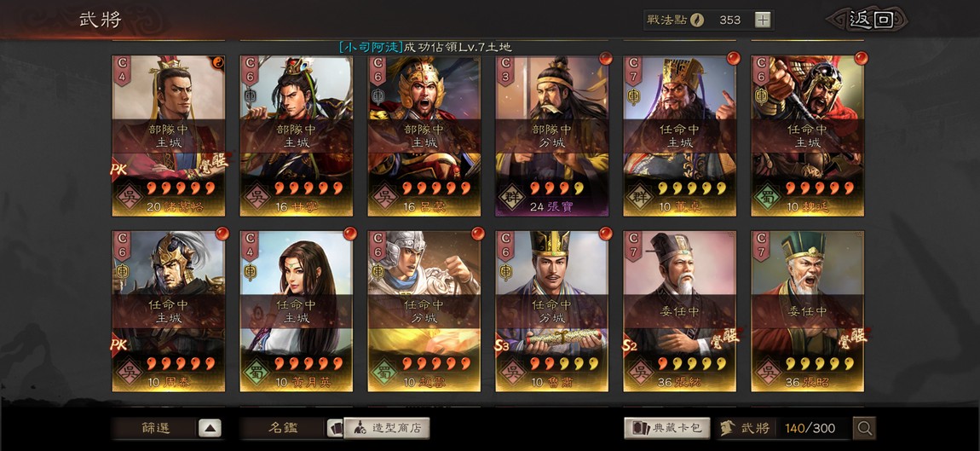Select the 甘寧 general card
This screenshot has height=451, width=980.
(297, 136)
